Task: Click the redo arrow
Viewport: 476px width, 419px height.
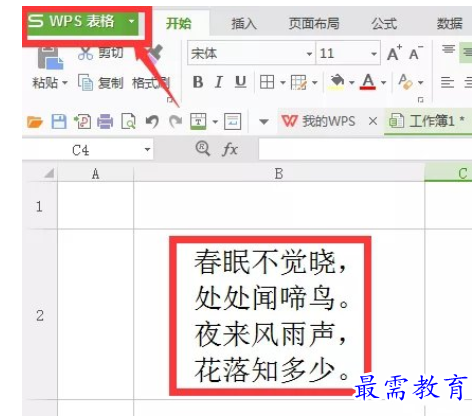Action: (x=175, y=121)
